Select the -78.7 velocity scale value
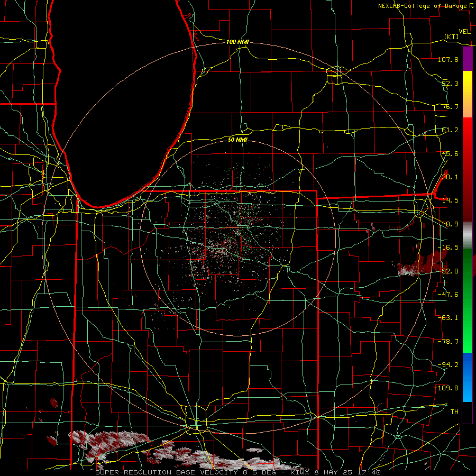The image size is (476, 476). point(448,342)
